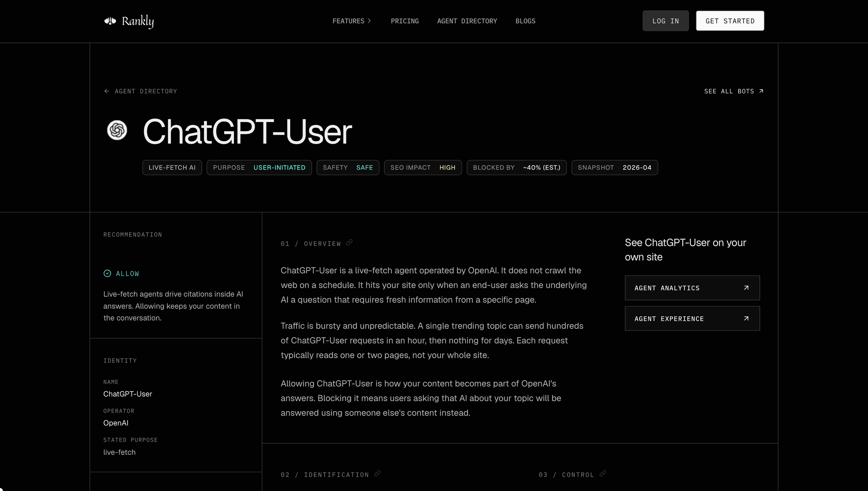Click the 01 / Overview section heading

click(311, 244)
